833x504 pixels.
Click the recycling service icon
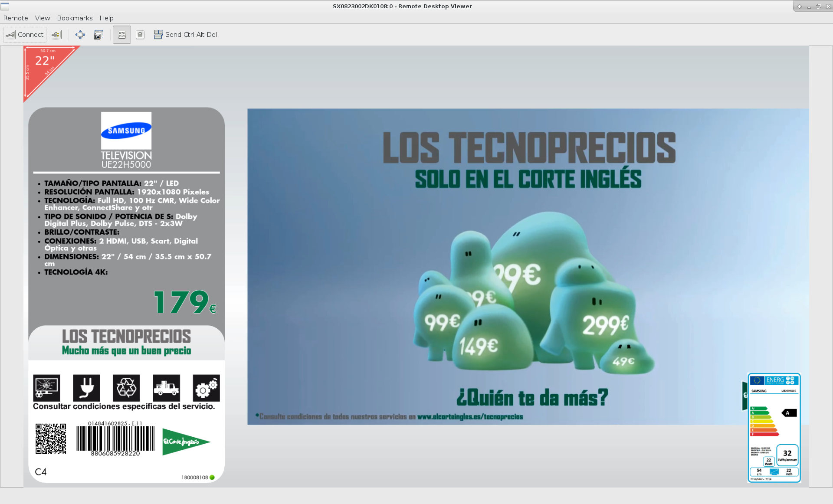[x=126, y=388]
